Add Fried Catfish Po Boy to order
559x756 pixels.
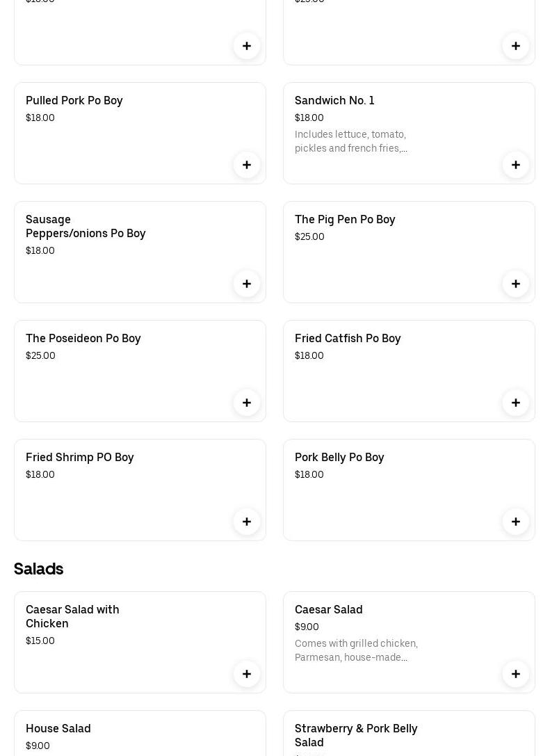(x=516, y=403)
